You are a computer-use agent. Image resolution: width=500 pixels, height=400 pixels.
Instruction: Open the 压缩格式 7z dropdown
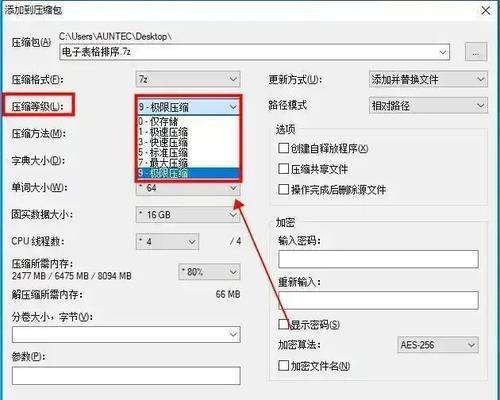[x=188, y=79]
